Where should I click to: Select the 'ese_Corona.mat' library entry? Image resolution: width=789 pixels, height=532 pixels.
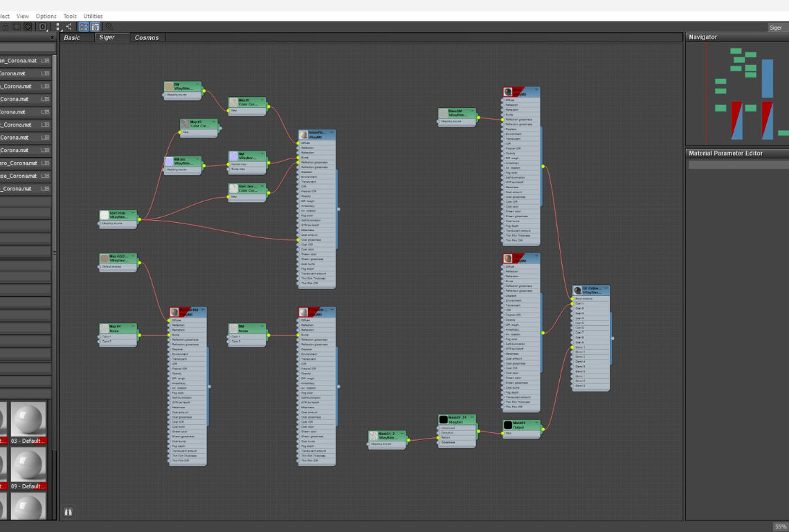pos(26,176)
